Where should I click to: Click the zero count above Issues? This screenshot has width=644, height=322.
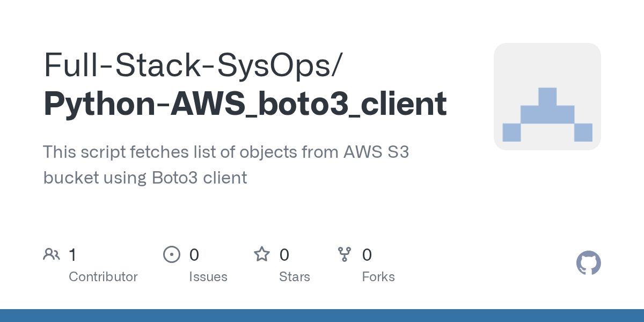point(194,254)
